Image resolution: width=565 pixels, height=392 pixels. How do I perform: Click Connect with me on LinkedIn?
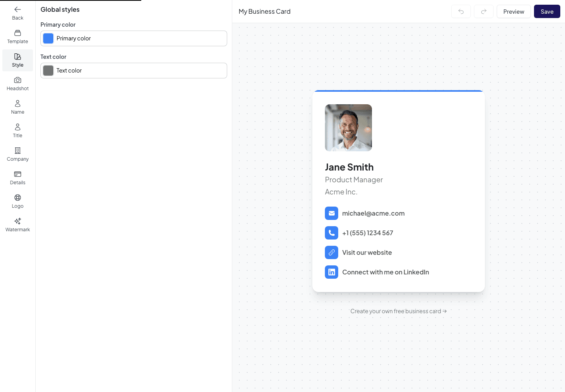coord(385,272)
